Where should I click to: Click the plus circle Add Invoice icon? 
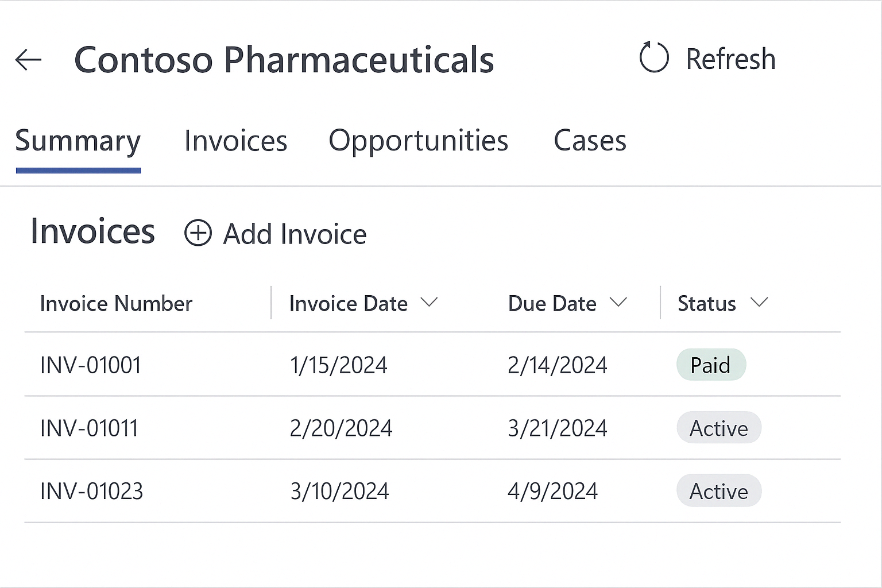[x=198, y=233]
